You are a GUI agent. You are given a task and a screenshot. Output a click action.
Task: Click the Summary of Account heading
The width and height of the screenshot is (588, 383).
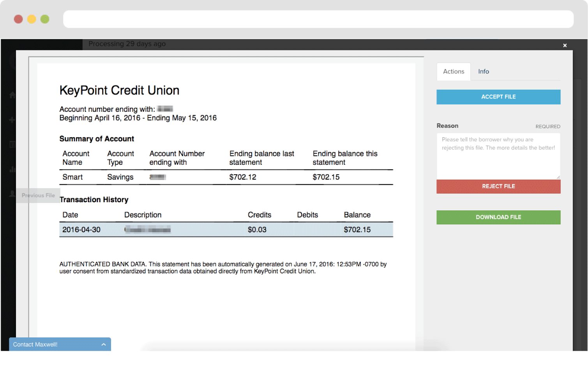point(97,139)
